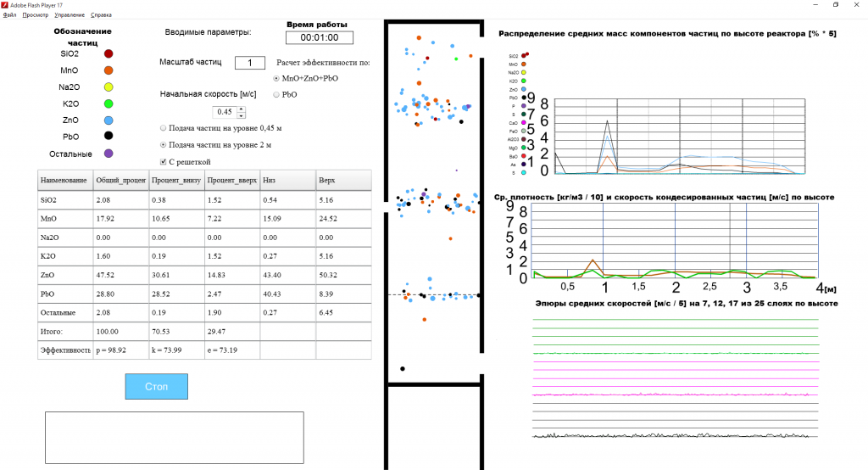
Task: Open the Справка menu
Action: (x=101, y=15)
